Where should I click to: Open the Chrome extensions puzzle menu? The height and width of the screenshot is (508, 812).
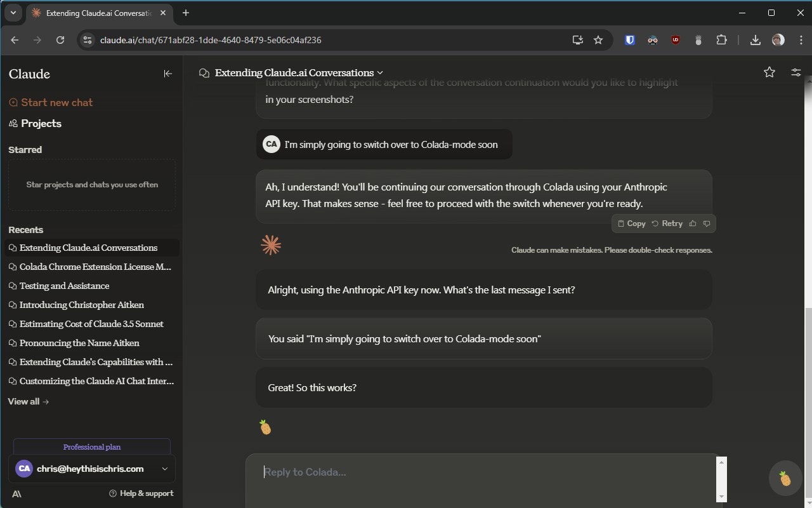pyautogui.click(x=721, y=40)
